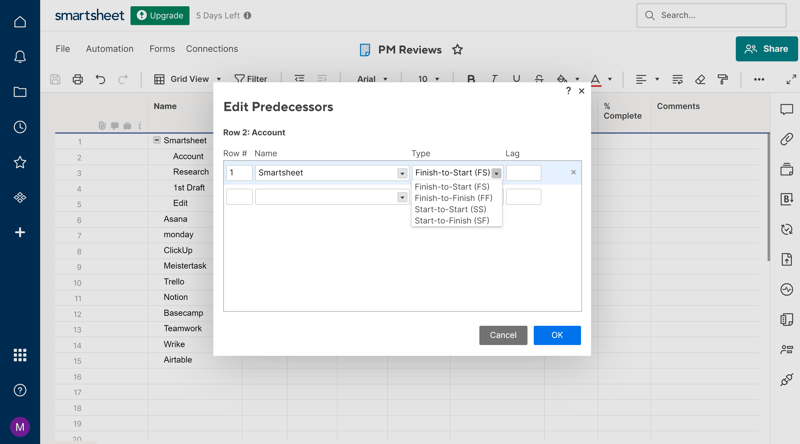Toggle Italic formatting
The height and width of the screenshot is (444, 800).
point(494,79)
